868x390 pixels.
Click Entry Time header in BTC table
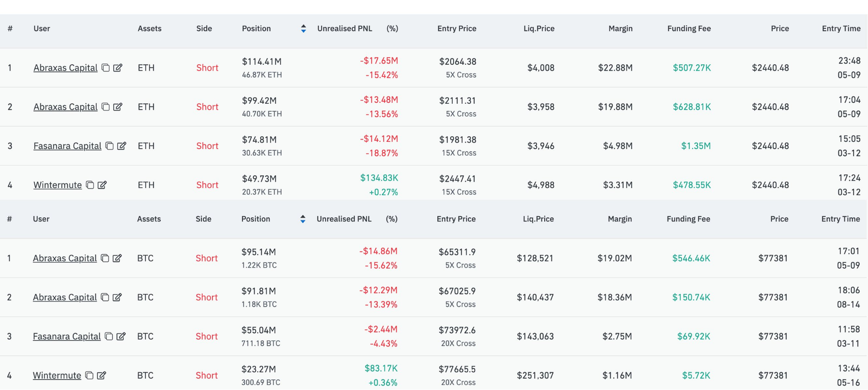coord(841,219)
